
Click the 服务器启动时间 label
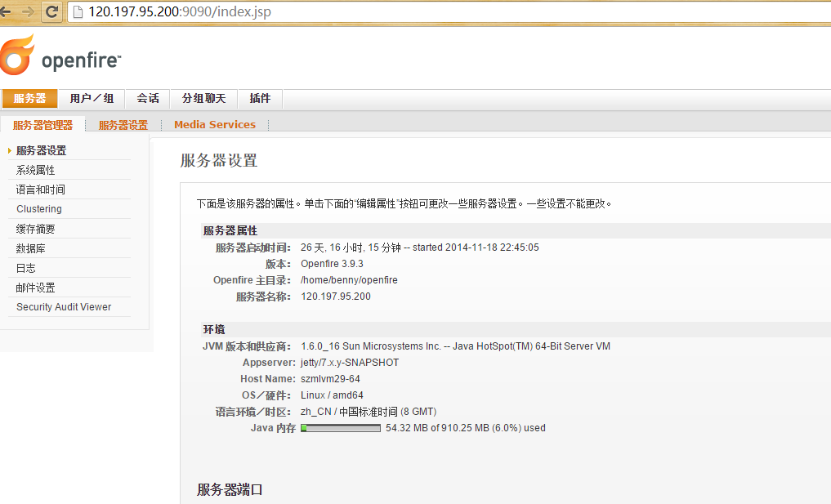(x=253, y=248)
